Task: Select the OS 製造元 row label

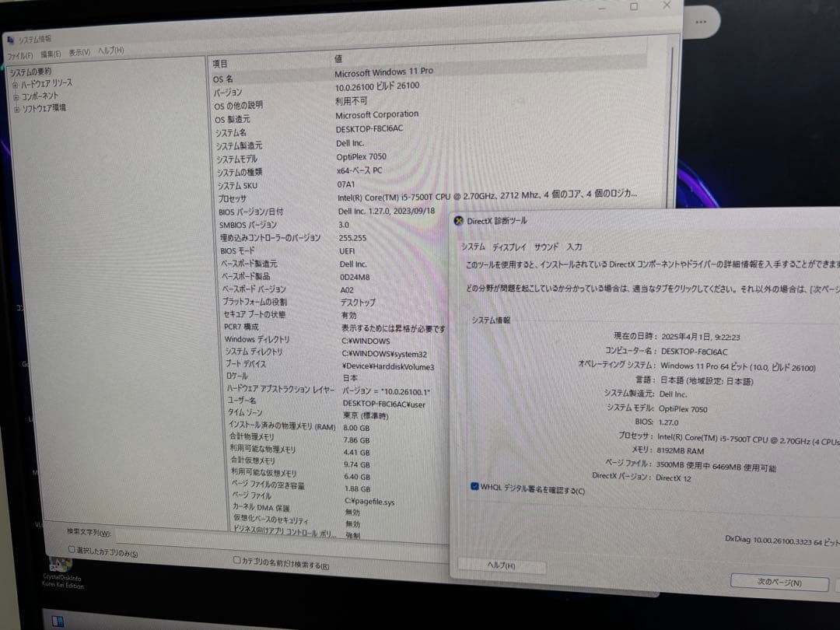Action: point(233,120)
